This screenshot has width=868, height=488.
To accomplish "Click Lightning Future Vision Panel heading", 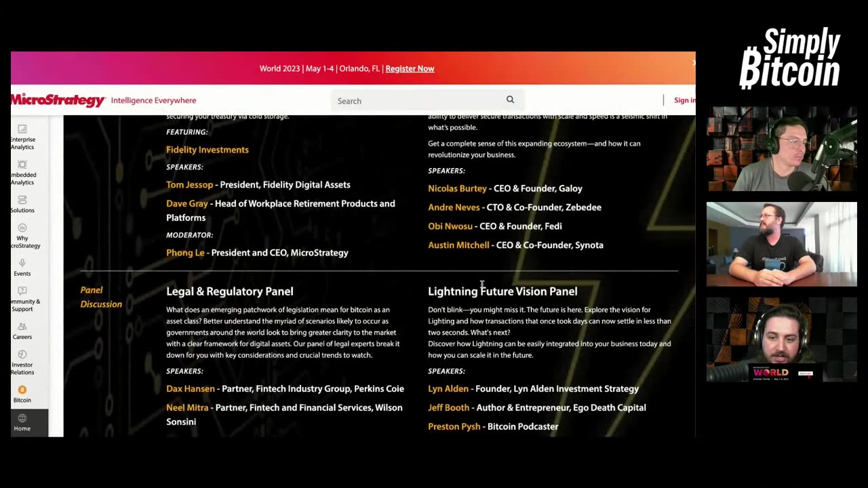I will [502, 291].
